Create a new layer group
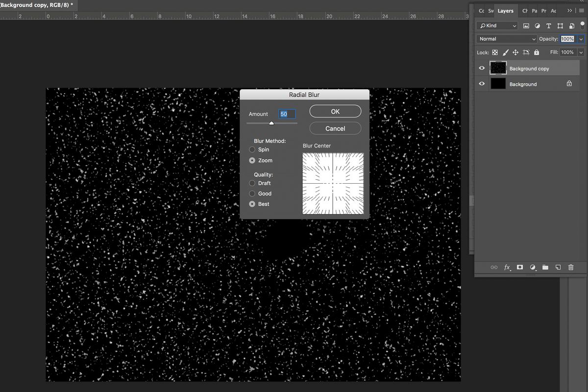This screenshot has height=392, width=588. pyautogui.click(x=545, y=267)
